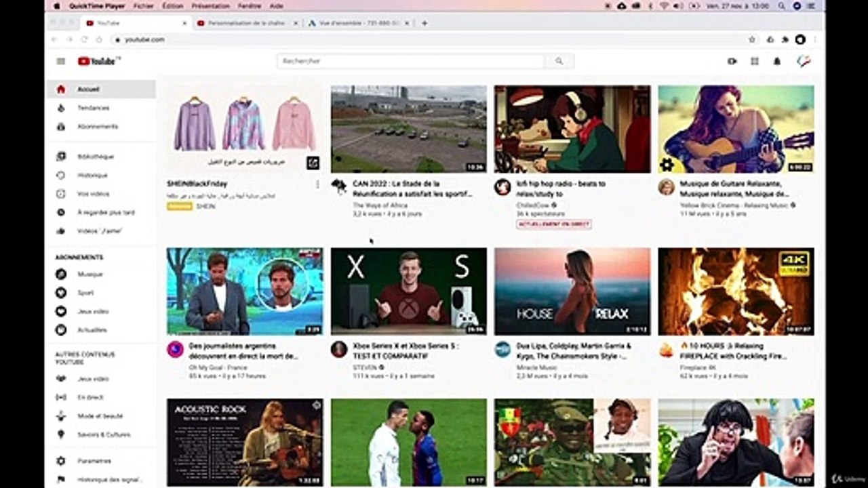Open the Fichier menu
The height and width of the screenshot is (488, 868).
[x=143, y=5]
